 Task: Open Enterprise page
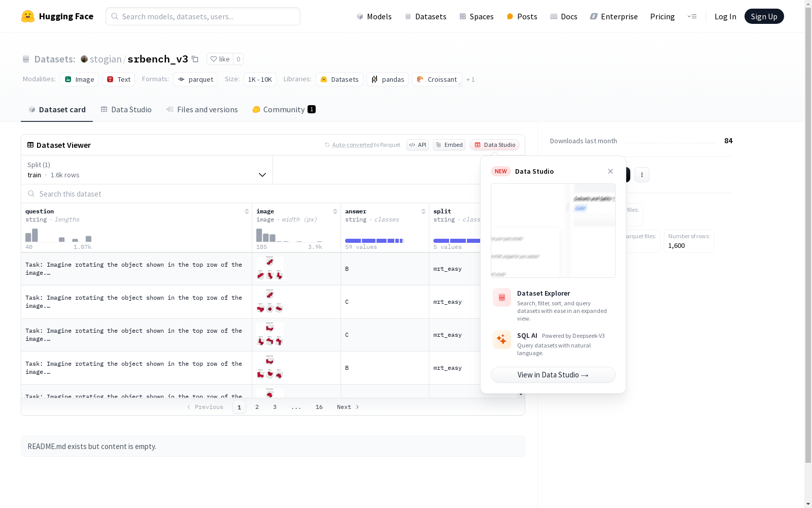pyautogui.click(x=614, y=16)
